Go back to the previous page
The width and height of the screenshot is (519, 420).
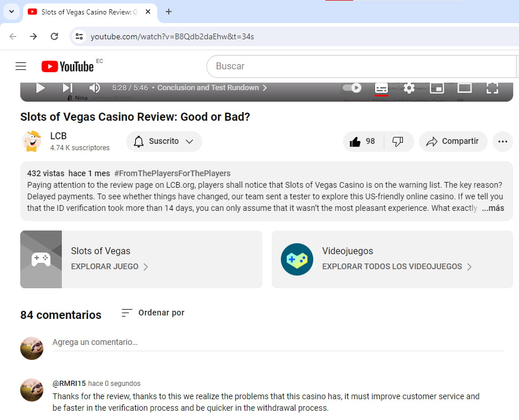13,36
